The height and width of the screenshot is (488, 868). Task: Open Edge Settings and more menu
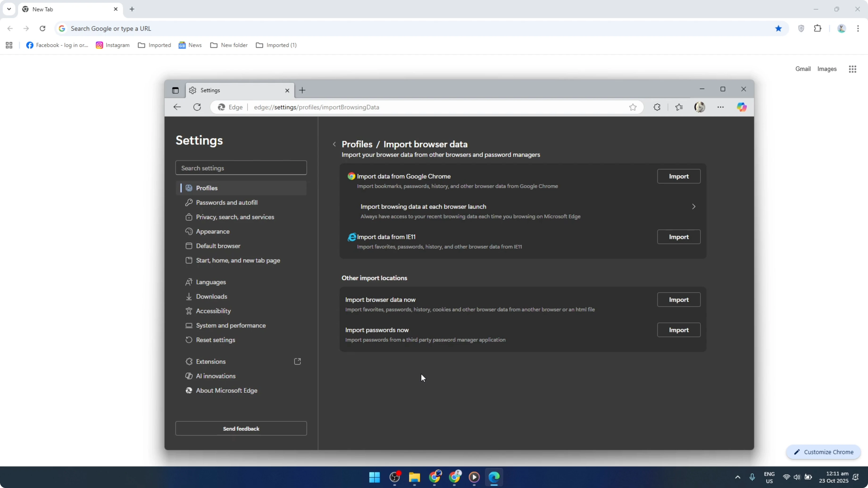pyautogui.click(x=720, y=107)
